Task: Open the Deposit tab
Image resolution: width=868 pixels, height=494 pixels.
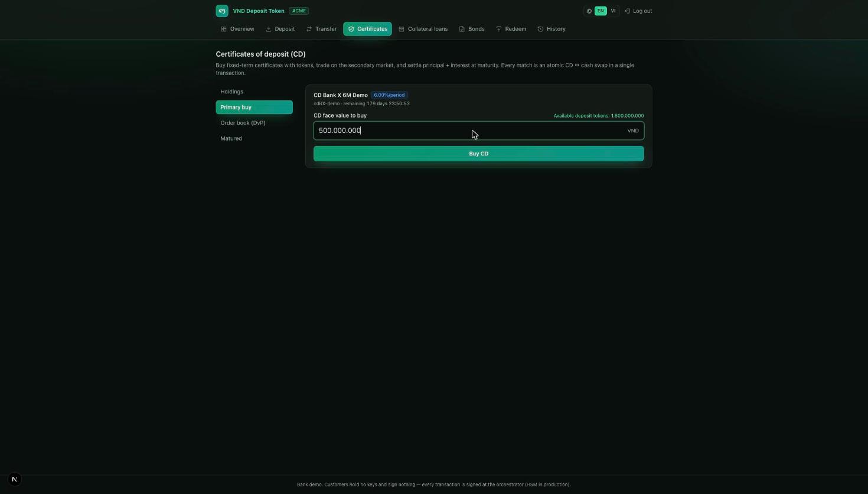Action: (x=280, y=29)
